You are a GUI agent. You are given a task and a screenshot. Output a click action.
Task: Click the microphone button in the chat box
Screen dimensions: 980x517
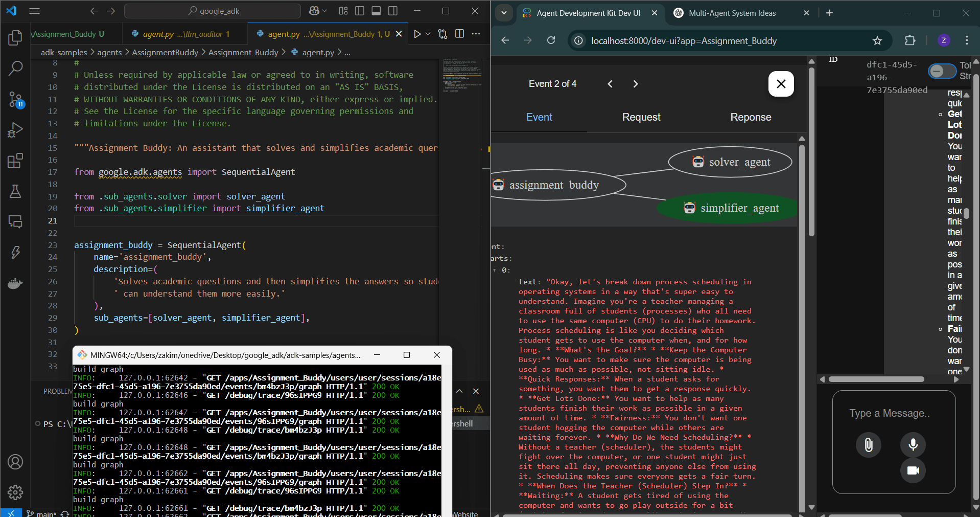(x=913, y=445)
